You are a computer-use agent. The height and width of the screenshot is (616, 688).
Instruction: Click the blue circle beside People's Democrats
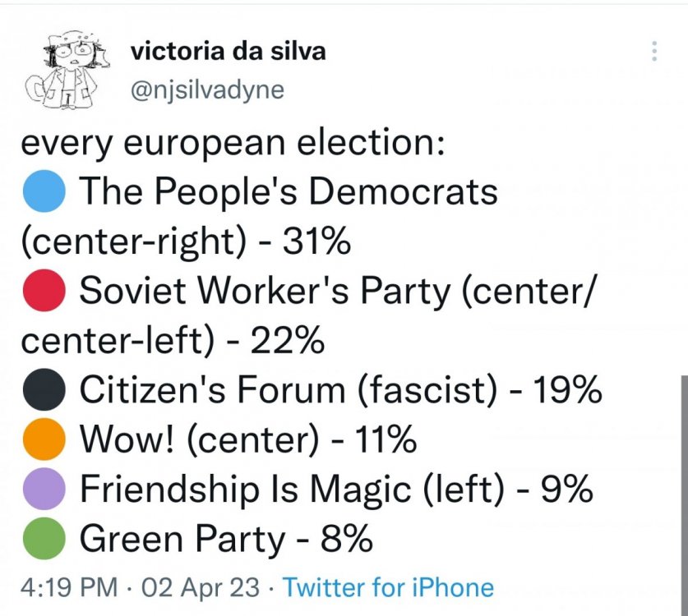(44, 191)
